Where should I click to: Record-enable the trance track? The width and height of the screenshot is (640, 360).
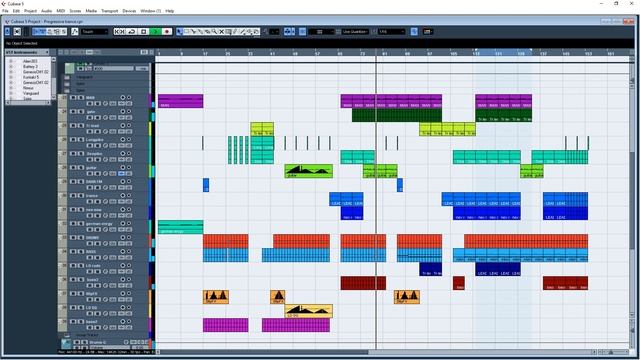pyautogui.click(x=122, y=196)
